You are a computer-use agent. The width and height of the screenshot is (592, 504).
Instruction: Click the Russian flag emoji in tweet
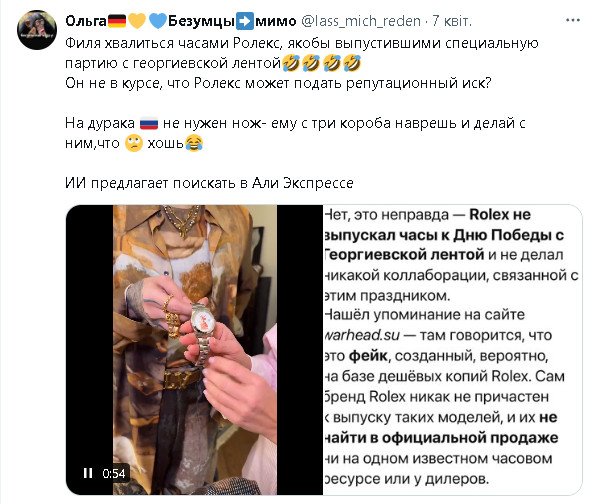pyautogui.click(x=149, y=124)
